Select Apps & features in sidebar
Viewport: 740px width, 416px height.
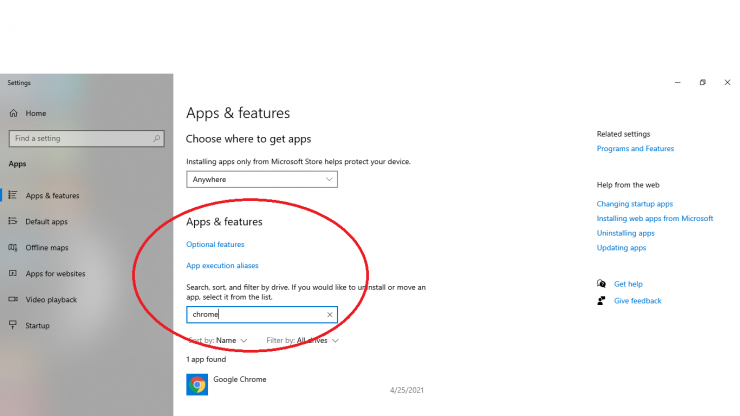point(52,195)
